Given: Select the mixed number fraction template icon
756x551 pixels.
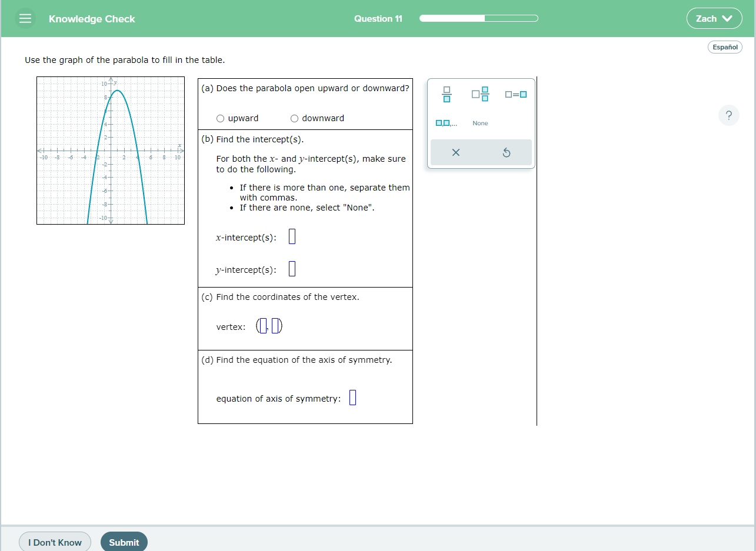Looking at the screenshot, I should click(480, 94).
